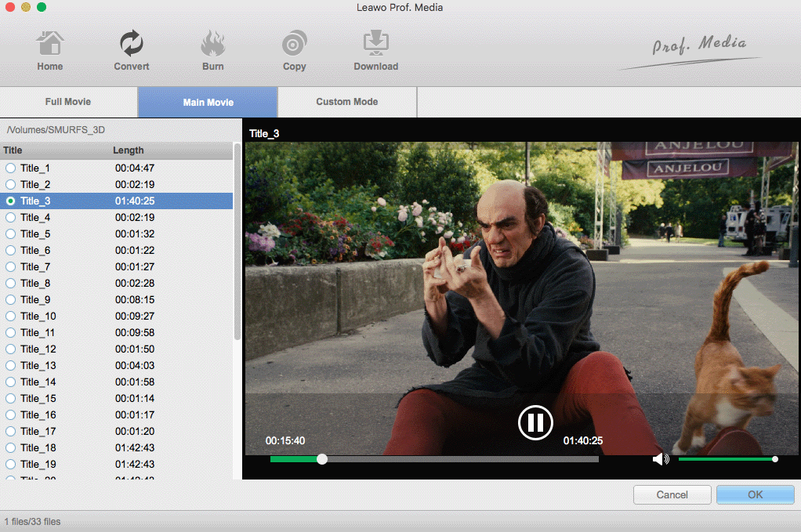This screenshot has height=532, width=801.
Task: Select the Title_11 radio button
Action: coord(11,332)
